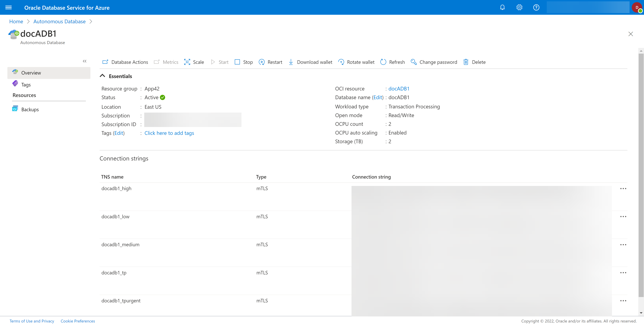
Task: Select the docadb1_low TNS name
Action: tap(115, 216)
